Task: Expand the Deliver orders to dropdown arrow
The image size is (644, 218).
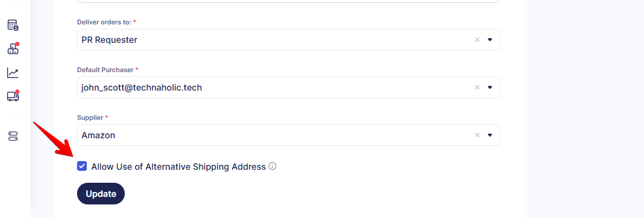Action: click(490, 40)
